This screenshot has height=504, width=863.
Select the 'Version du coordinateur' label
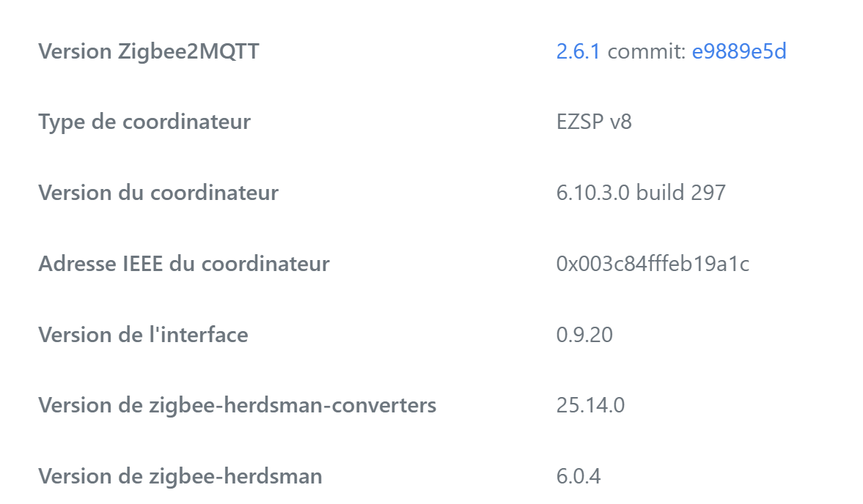(158, 193)
